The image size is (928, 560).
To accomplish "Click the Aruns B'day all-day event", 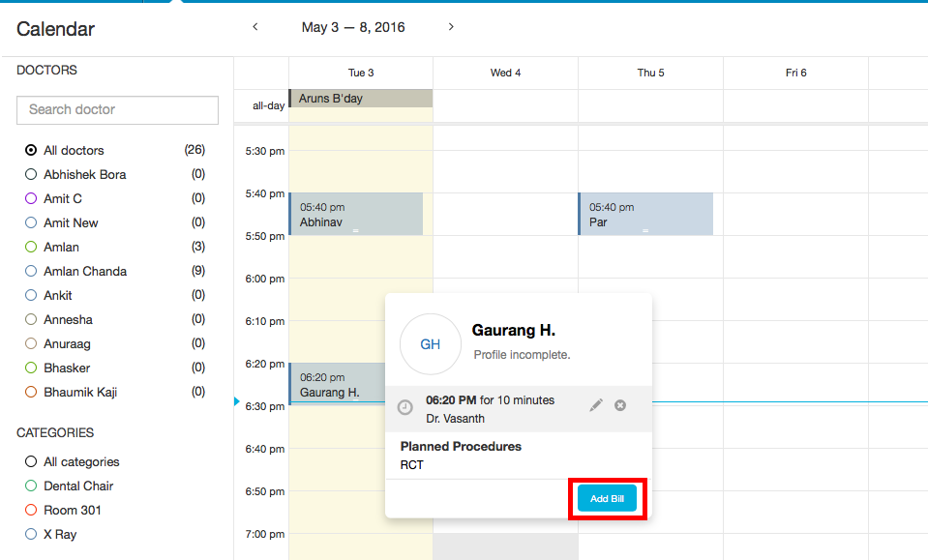I will pyautogui.click(x=360, y=98).
